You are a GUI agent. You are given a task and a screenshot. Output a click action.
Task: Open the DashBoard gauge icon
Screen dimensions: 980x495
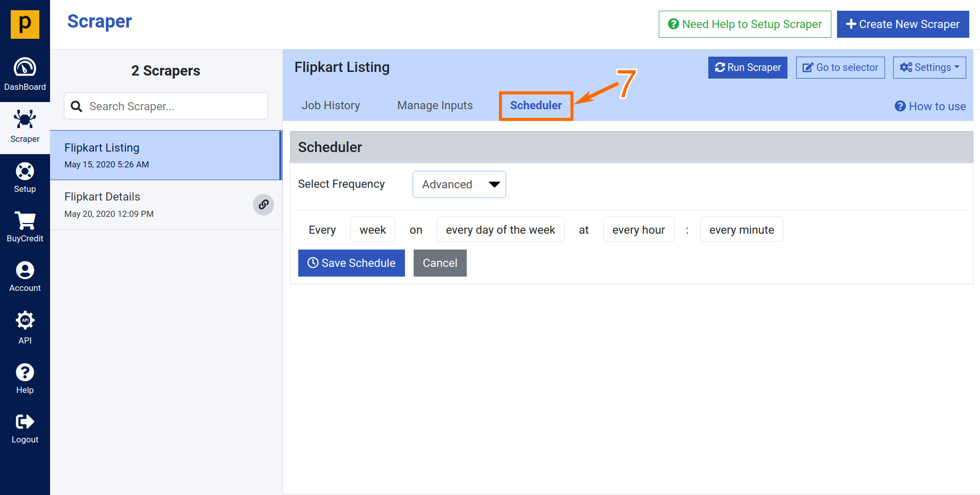25,68
